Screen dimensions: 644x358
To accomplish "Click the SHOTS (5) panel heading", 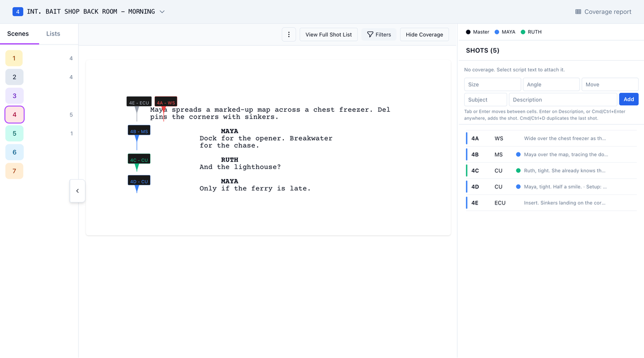I will tap(482, 50).
